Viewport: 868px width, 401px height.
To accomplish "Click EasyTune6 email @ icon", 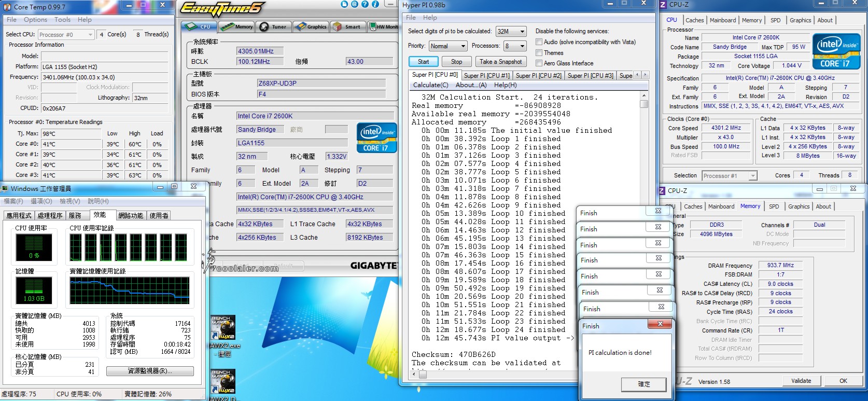I will [x=355, y=4].
